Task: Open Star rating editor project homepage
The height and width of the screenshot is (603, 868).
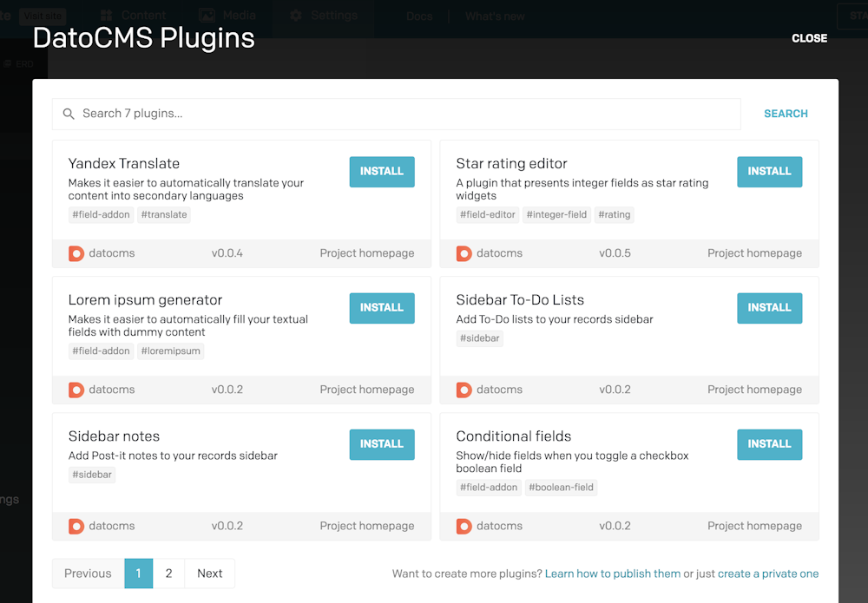Action: (x=754, y=253)
